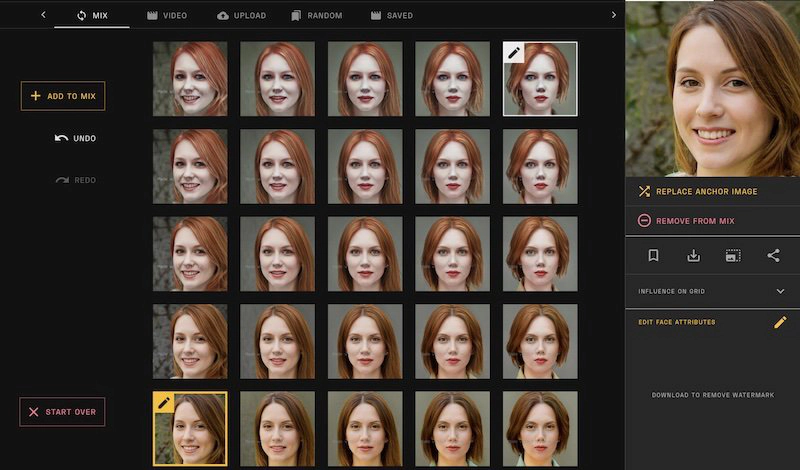800x470 pixels.
Task: Click the share icon
Action: pos(773,255)
